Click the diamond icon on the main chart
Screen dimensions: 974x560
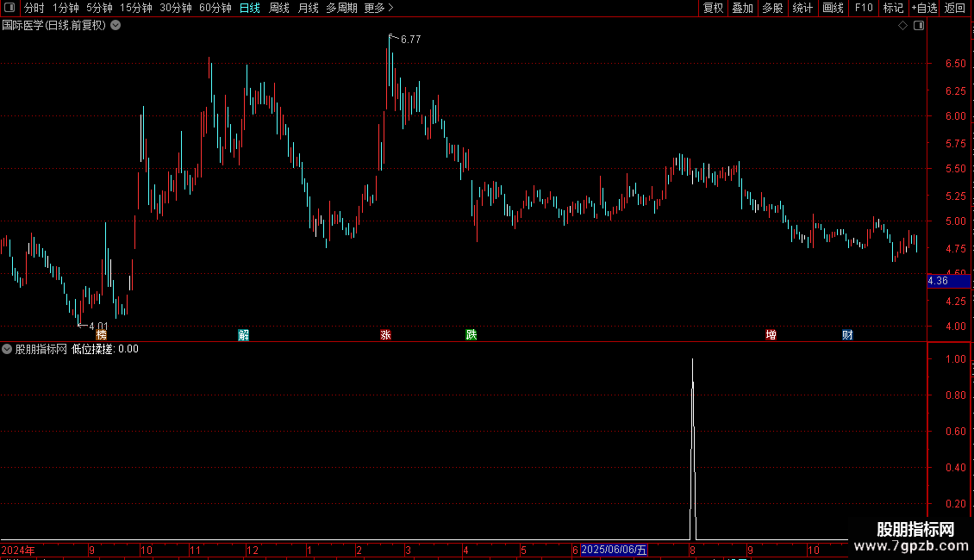pyautogui.click(x=903, y=26)
